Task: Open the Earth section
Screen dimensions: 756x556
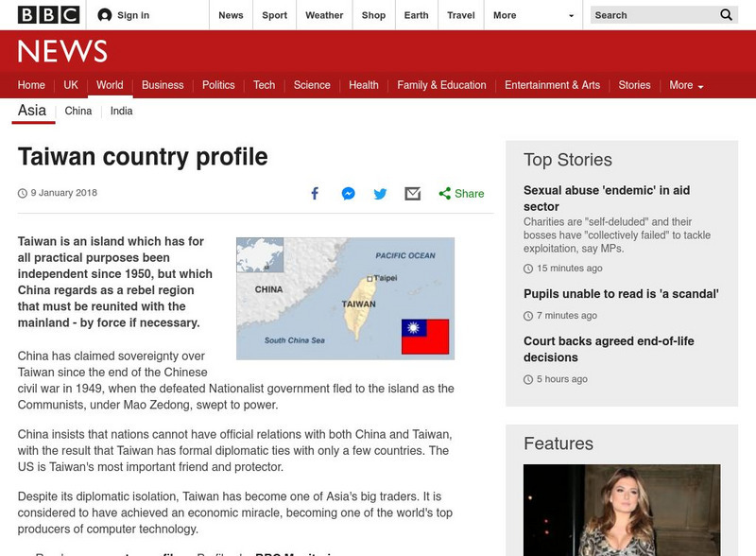Action: click(x=416, y=15)
